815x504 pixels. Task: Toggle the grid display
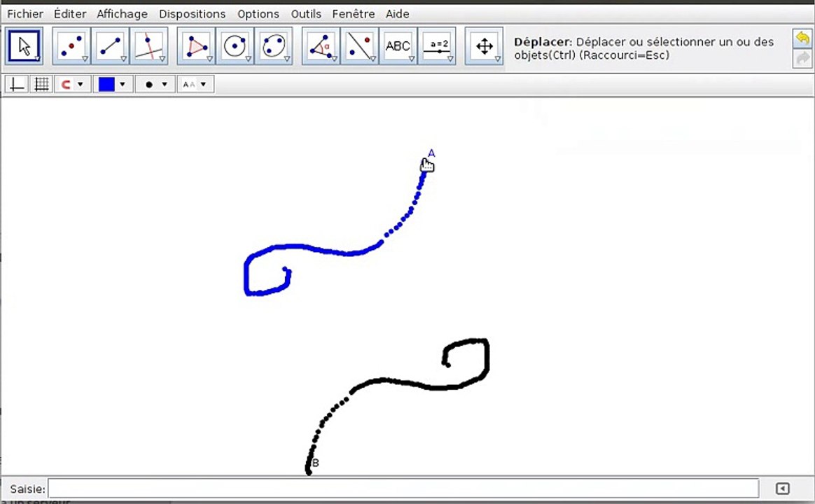(41, 84)
